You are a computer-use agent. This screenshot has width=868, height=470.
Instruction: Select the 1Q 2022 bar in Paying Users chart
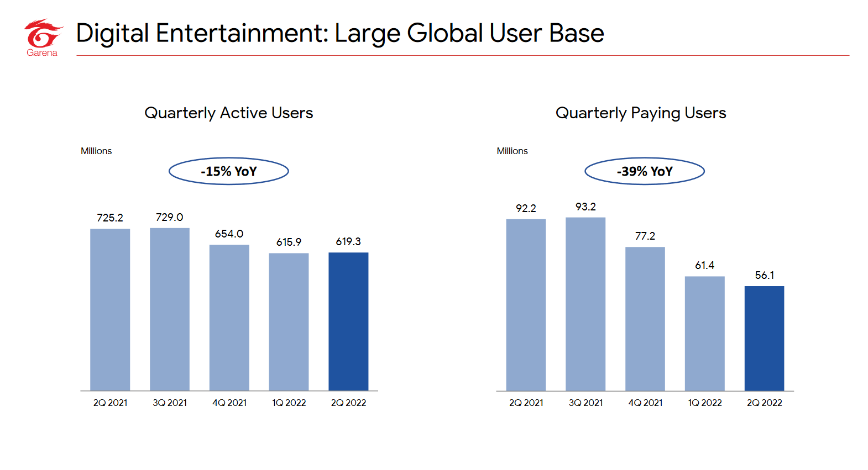click(x=705, y=334)
